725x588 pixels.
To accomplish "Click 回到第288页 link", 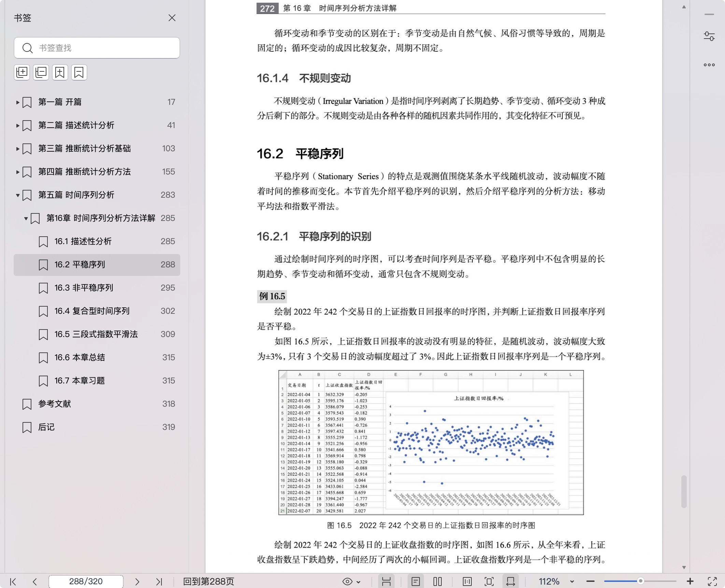I will pyautogui.click(x=209, y=582).
